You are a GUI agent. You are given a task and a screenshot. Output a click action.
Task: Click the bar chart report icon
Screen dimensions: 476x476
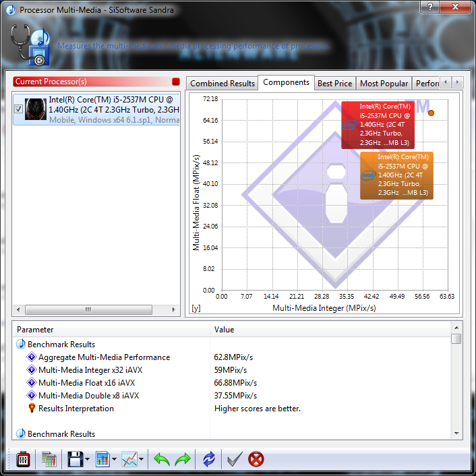tap(102, 459)
